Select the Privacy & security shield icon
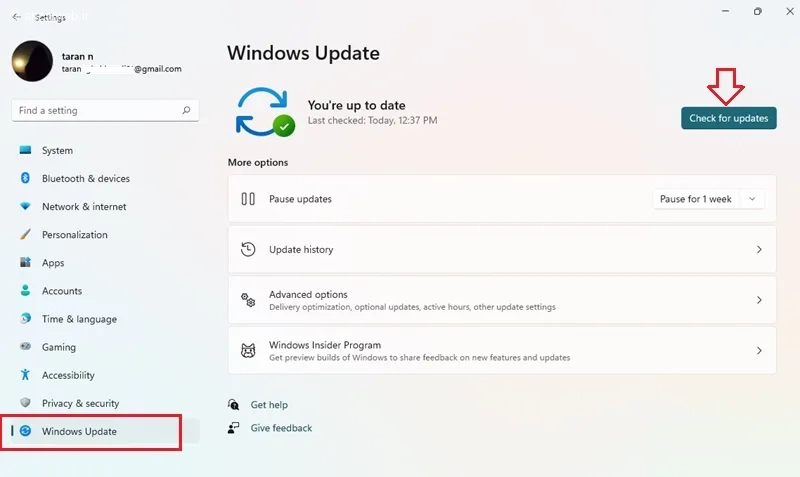Screen dimensions: 800x477 (x=25, y=403)
